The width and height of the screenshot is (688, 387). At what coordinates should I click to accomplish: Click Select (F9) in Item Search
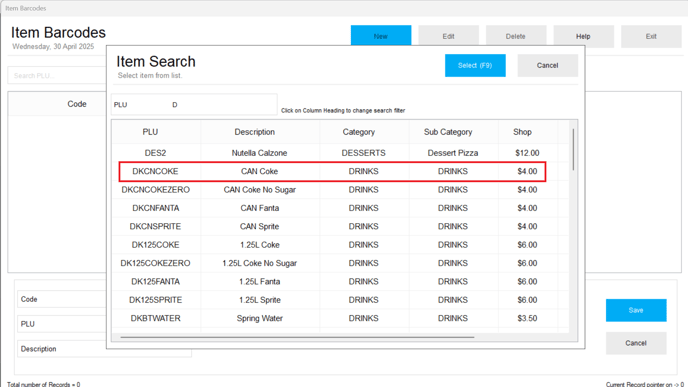475,65
